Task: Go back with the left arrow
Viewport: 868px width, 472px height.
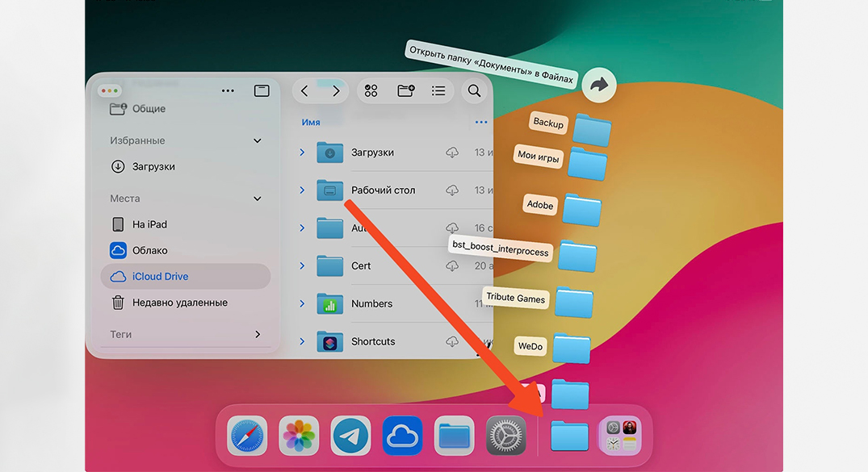Action: coord(304,91)
